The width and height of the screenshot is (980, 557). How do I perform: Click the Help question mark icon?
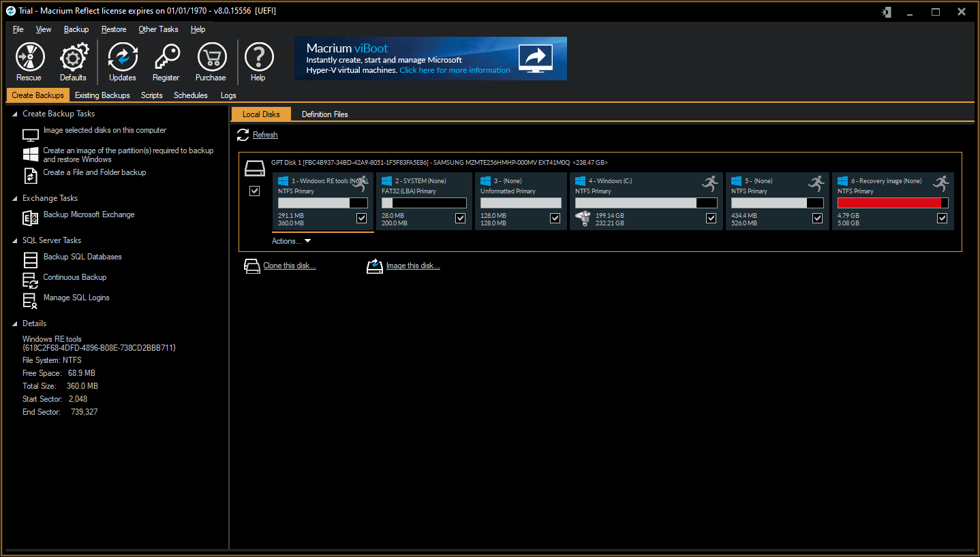pos(258,57)
